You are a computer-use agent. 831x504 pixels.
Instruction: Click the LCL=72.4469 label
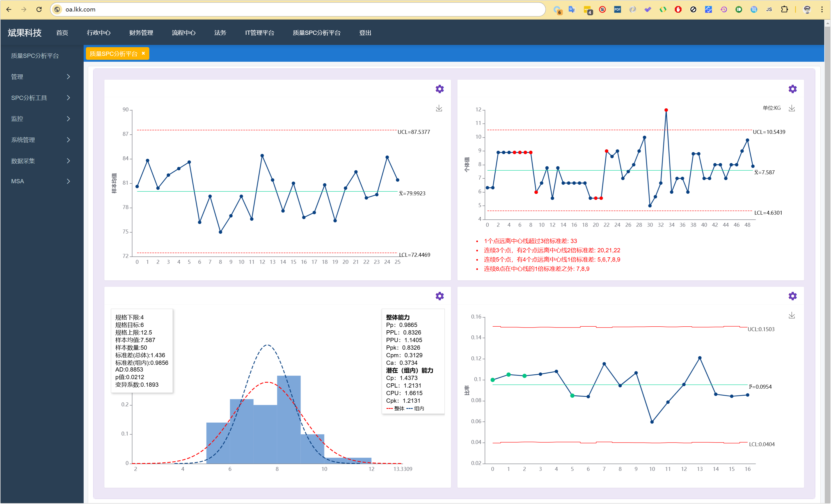[x=414, y=255]
